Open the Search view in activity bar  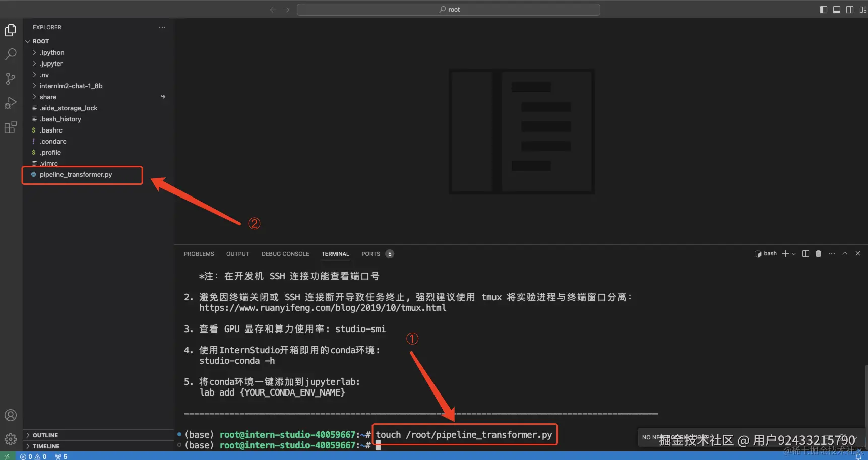pyautogui.click(x=11, y=54)
